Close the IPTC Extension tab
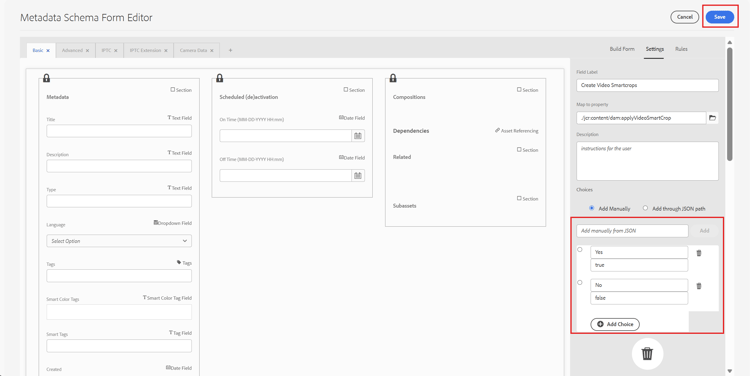750x376 pixels. pos(166,50)
